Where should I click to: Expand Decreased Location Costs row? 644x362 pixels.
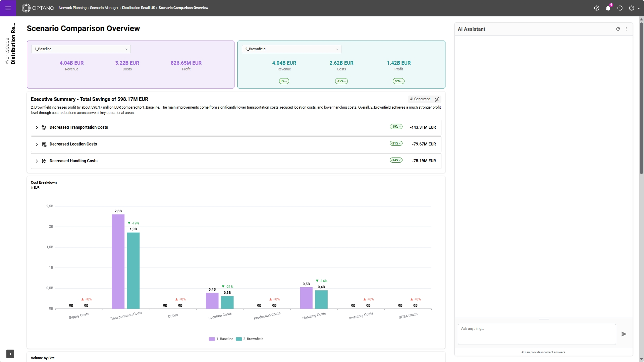pos(37,144)
